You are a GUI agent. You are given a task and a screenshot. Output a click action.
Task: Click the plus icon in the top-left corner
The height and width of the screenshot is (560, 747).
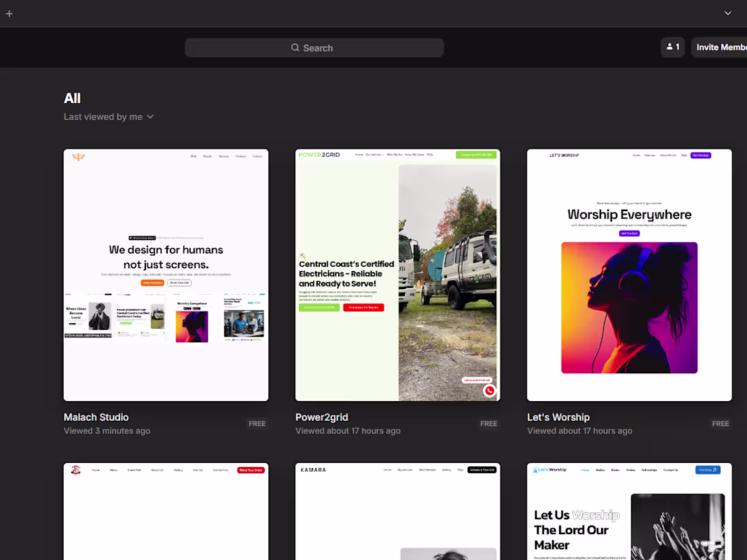click(x=9, y=14)
